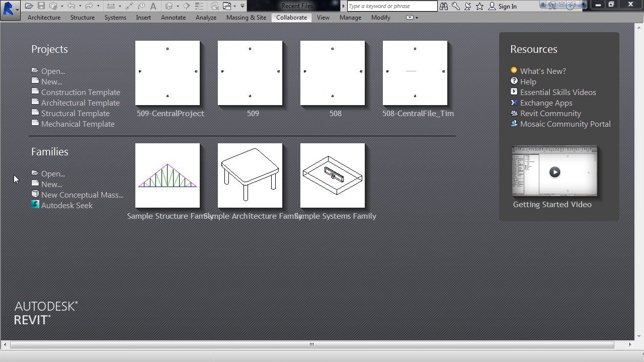The height and width of the screenshot is (362, 644).
Task: Open the Massing & Site tab
Action: coord(246,18)
